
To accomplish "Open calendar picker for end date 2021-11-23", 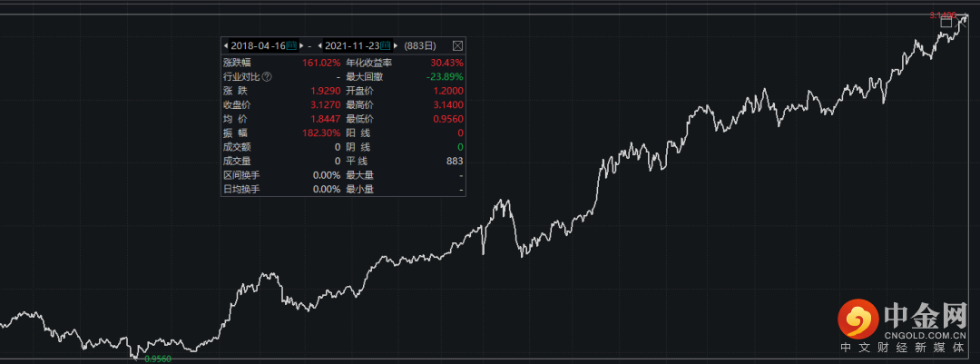I will (x=386, y=45).
